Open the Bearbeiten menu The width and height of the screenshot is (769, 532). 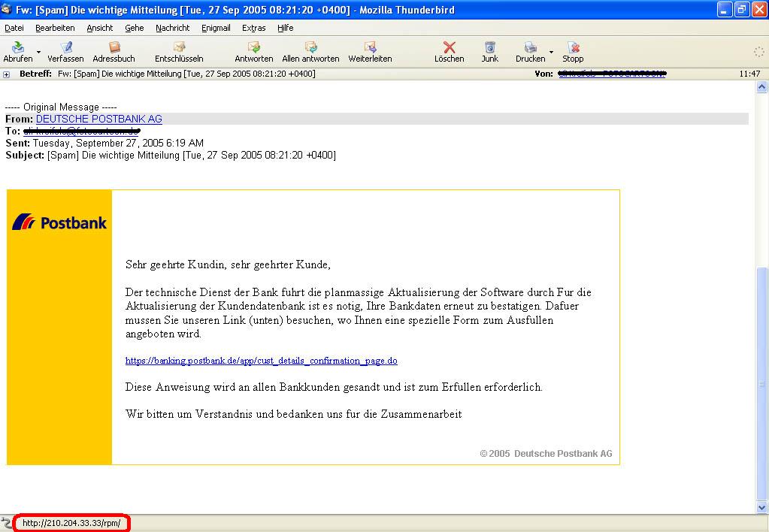pyautogui.click(x=55, y=28)
